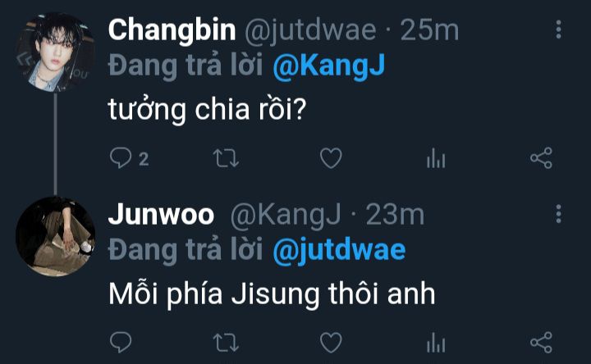
Task: Open the @KangJ mention link
Action: click(328, 66)
